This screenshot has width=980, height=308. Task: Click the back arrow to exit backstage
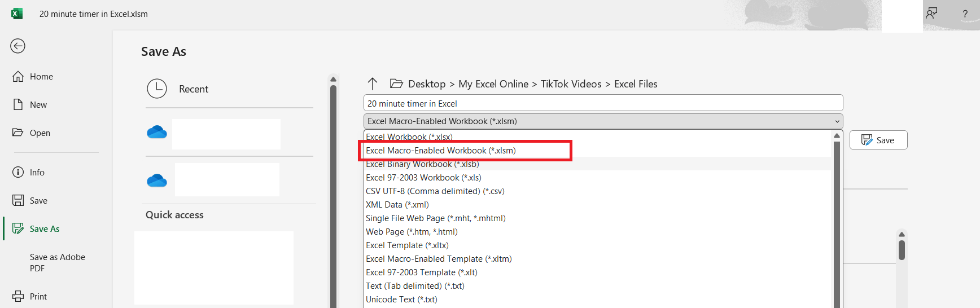click(17, 46)
